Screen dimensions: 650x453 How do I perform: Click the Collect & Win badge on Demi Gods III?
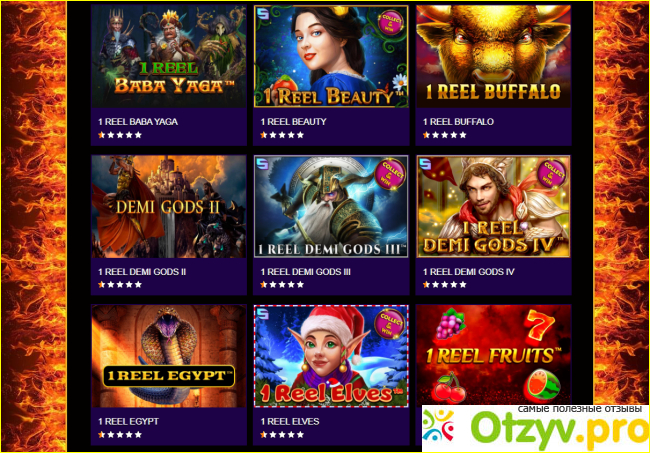[x=390, y=174]
